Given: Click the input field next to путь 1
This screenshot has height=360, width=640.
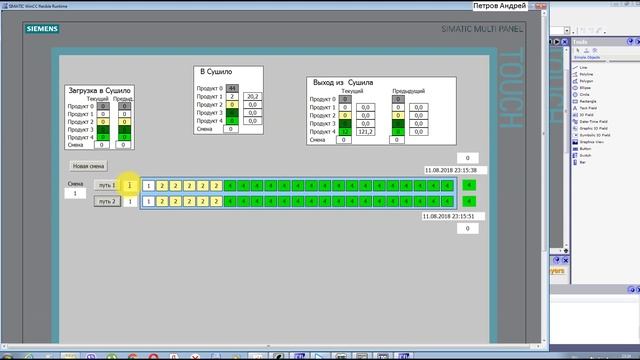Looking at the screenshot, I should (130, 185).
